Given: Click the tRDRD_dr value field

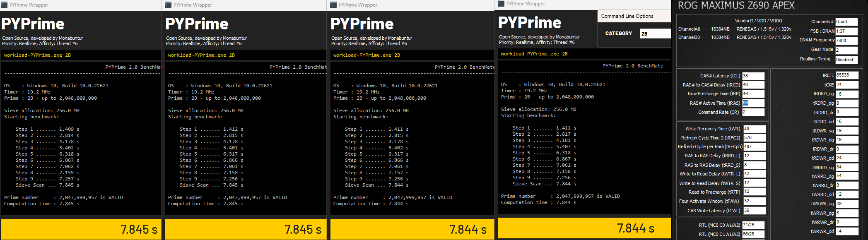Looking at the screenshot, I should [847, 112].
